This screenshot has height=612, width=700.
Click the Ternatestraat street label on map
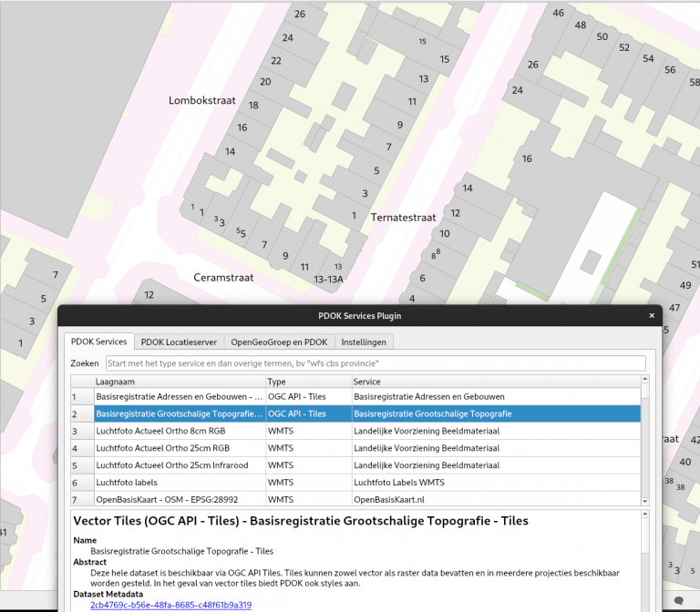pyautogui.click(x=403, y=218)
